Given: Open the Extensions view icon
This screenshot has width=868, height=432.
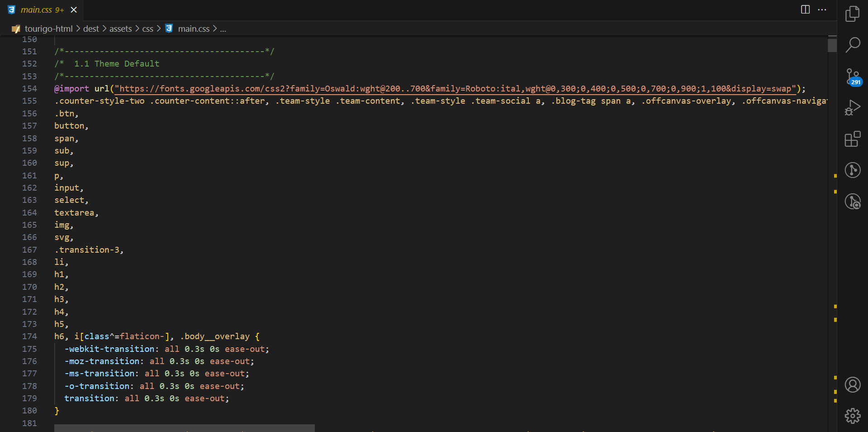Looking at the screenshot, I should tap(853, 139).
